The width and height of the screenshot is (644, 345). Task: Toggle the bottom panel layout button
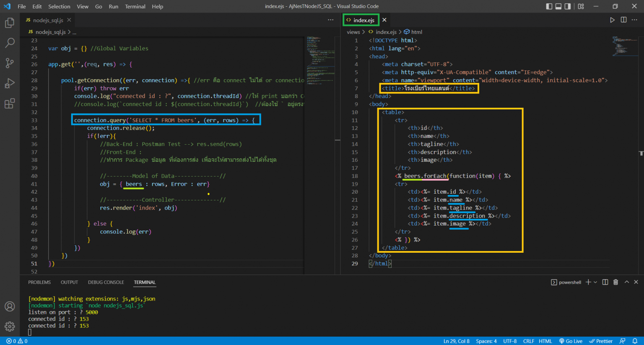(x=558, y=6)
